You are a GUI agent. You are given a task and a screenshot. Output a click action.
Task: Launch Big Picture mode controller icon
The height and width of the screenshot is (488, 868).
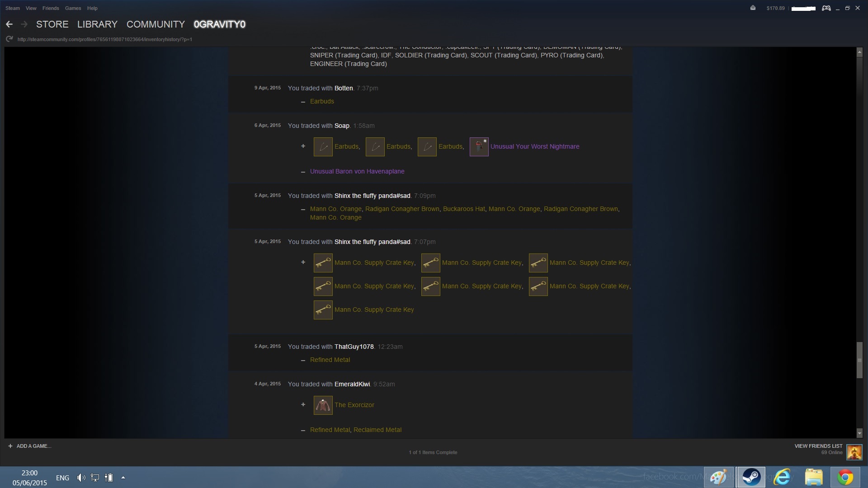click(826, 8)
